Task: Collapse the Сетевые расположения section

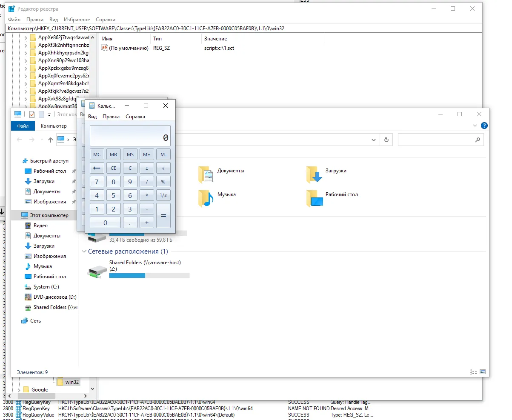Action: tap(84, 251)
